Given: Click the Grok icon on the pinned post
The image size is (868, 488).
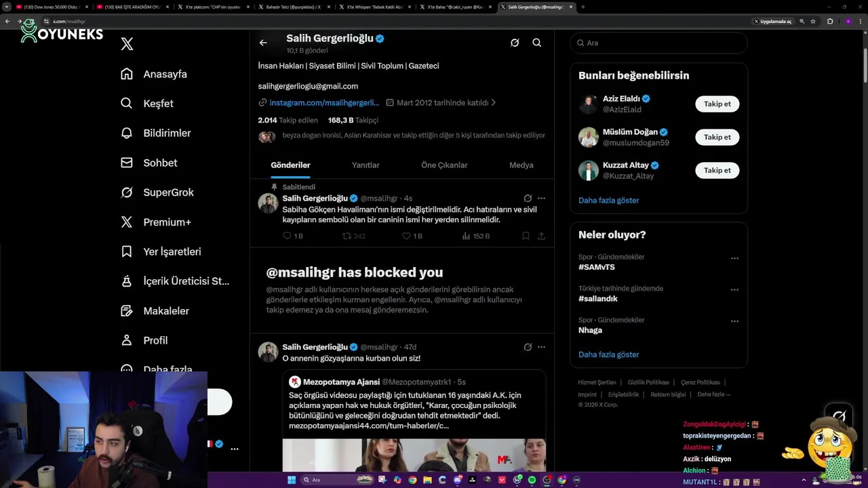Looking at the screenshot, I should point(528,199).
